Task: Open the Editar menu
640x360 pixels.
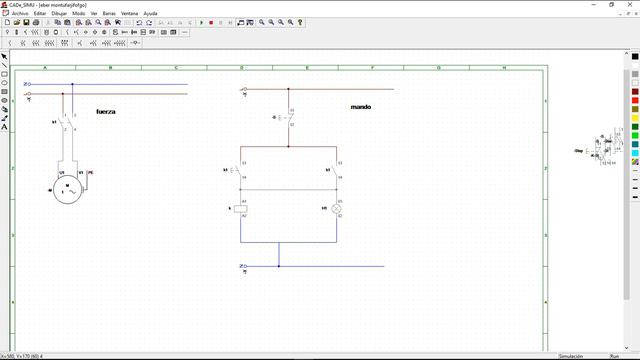Action: pos(40,13)
